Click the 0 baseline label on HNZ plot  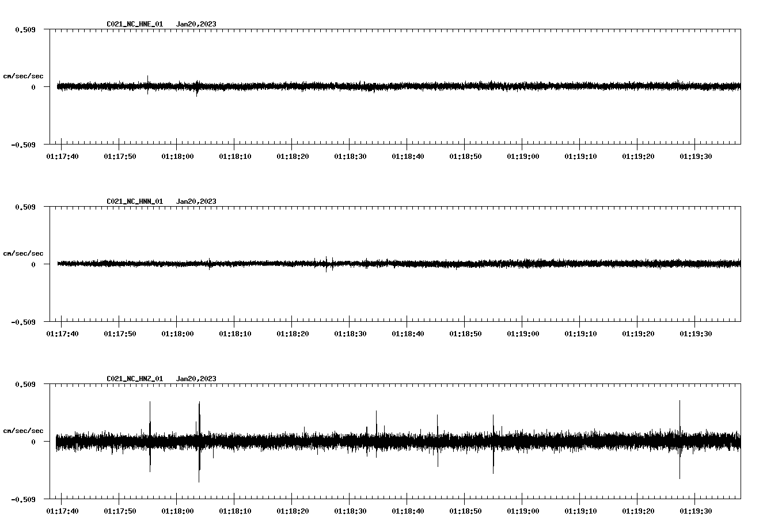click(x=33, y=443)
